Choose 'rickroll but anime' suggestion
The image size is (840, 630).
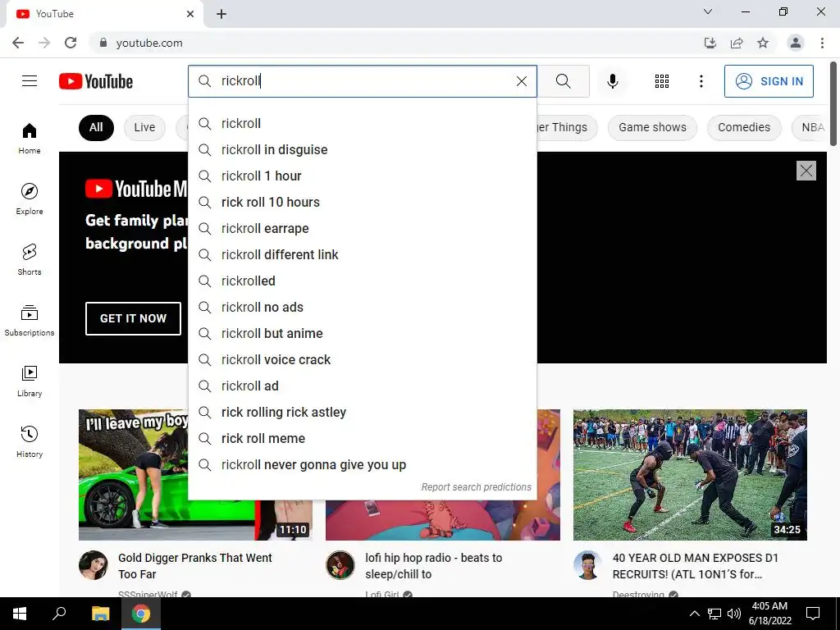pyautogui.click(x=362, y=333)
